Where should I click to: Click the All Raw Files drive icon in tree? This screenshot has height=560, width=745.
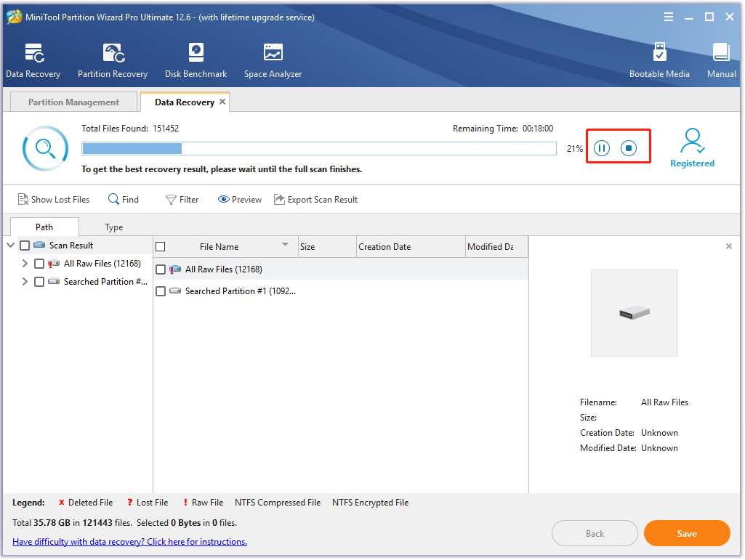pos(54,264)
